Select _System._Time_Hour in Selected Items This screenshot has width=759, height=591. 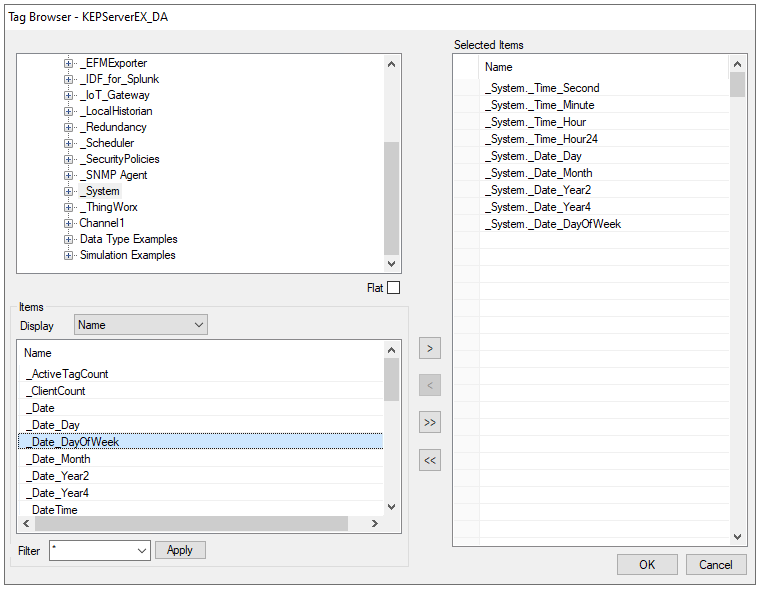(592, 122)
